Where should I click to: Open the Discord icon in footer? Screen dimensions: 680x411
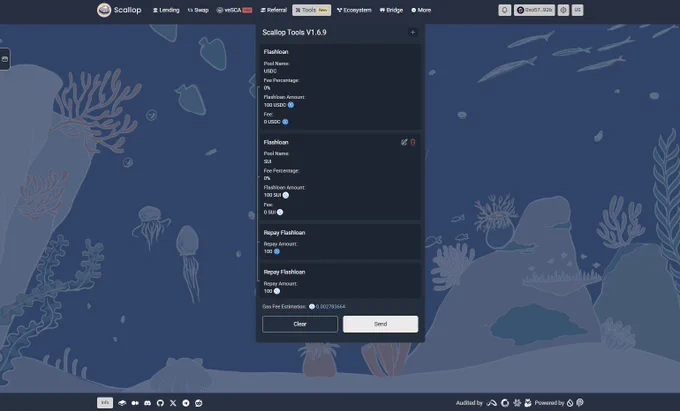tap(147, 403)
